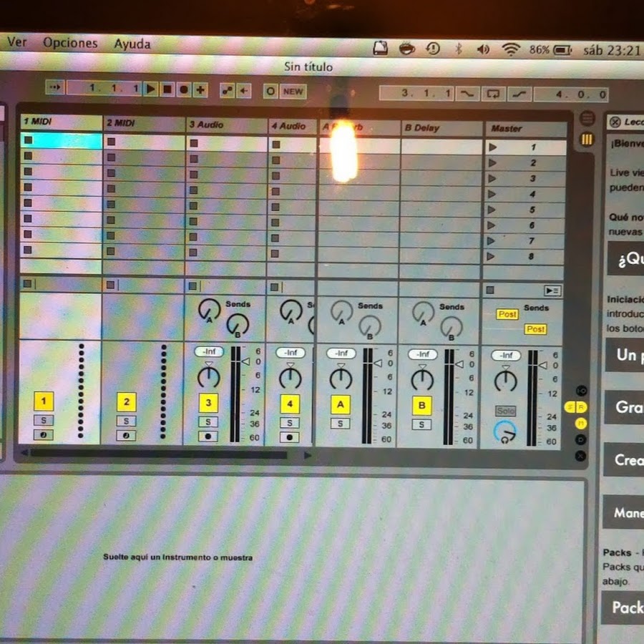Open the Ayuda menu
The width and height of the screenshot is (644, 644).
click(132, 44)
